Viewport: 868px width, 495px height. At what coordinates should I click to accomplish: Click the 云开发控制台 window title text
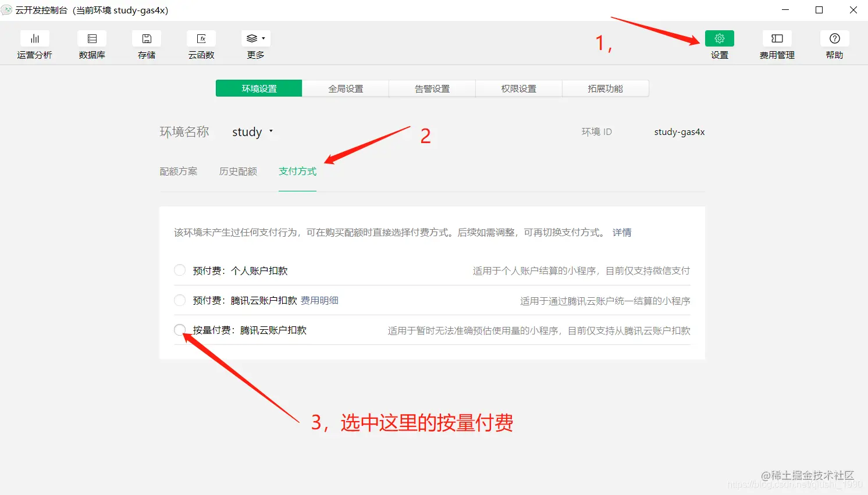click(92, 10)
